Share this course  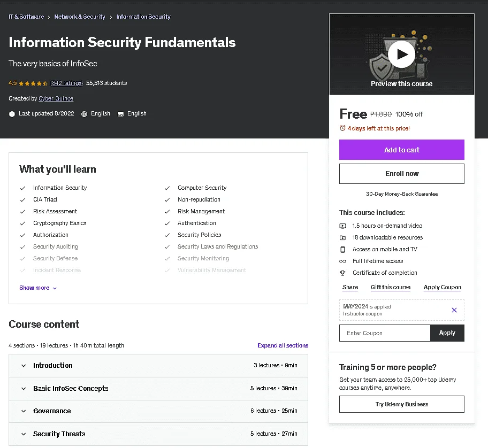point(350,287)
